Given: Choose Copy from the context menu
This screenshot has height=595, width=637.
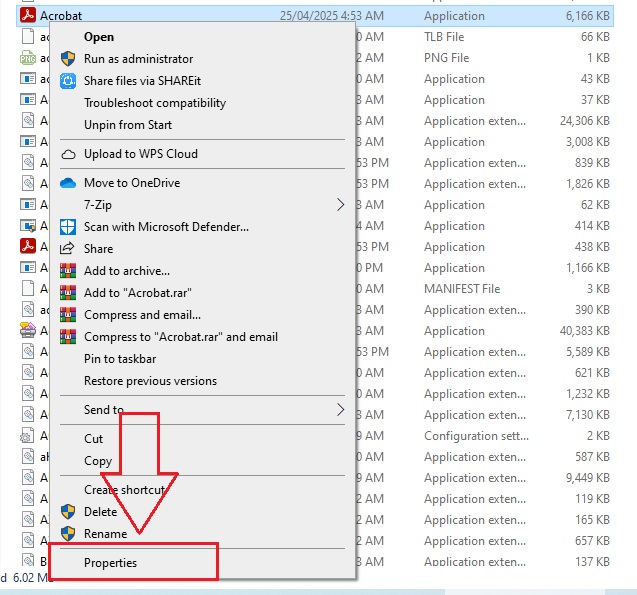Looking at the screenshot, I should (x=98, y=461).
